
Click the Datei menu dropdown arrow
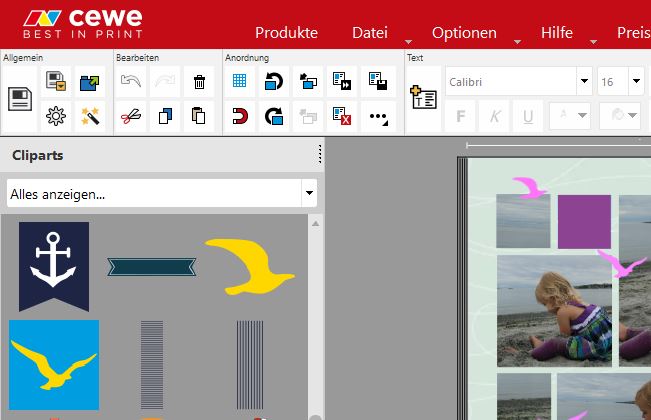(x=408, y=42)
